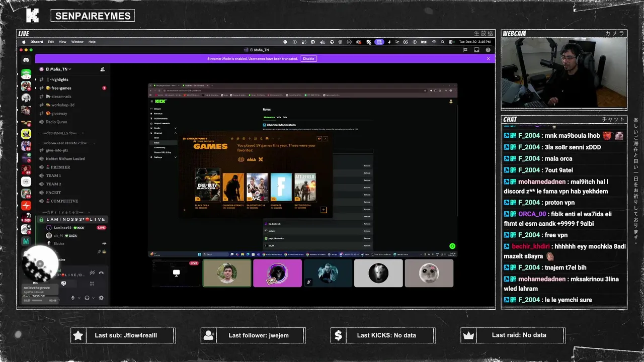The width and height of the screenshot is (644, 362).
Task: Toggle noise suppression icon in voice panel
Action: point(92,273)
